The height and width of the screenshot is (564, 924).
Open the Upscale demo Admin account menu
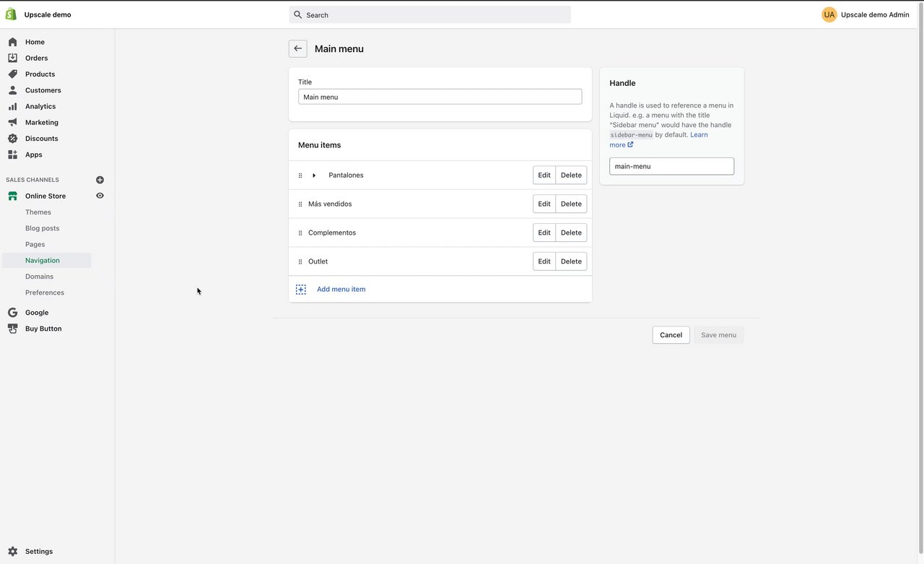pos(866,14)
